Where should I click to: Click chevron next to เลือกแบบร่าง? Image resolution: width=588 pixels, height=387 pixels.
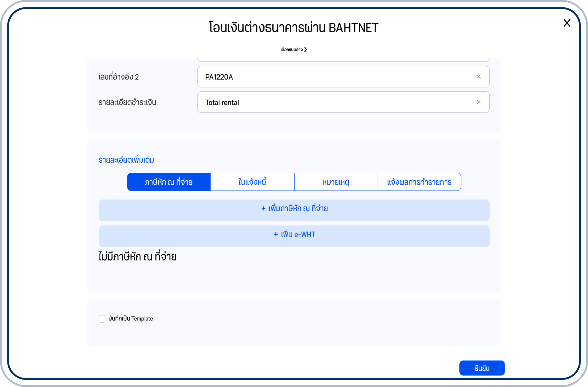[x=306, y=50]
